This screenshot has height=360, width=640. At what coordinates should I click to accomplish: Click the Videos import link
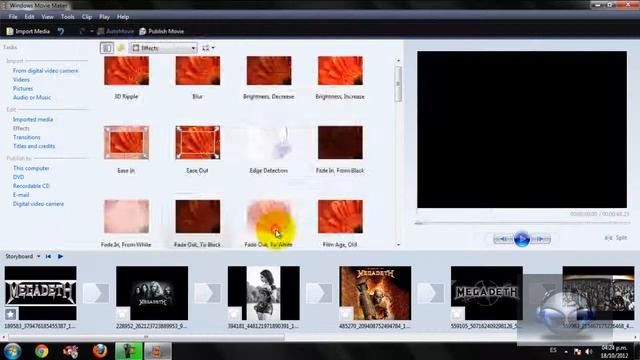[21, 80]
